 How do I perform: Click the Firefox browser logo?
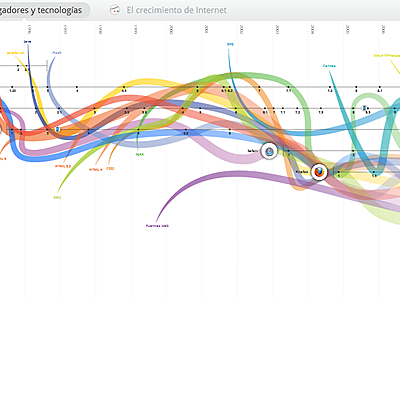point(319,172)
